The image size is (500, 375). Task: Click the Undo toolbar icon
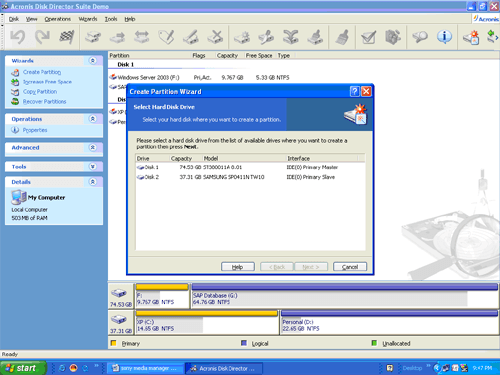click(17, 37)
